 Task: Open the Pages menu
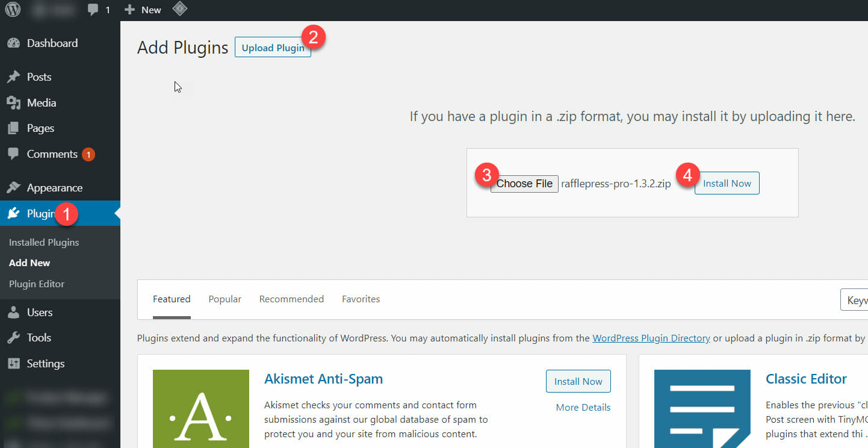(x=40, y=128)
